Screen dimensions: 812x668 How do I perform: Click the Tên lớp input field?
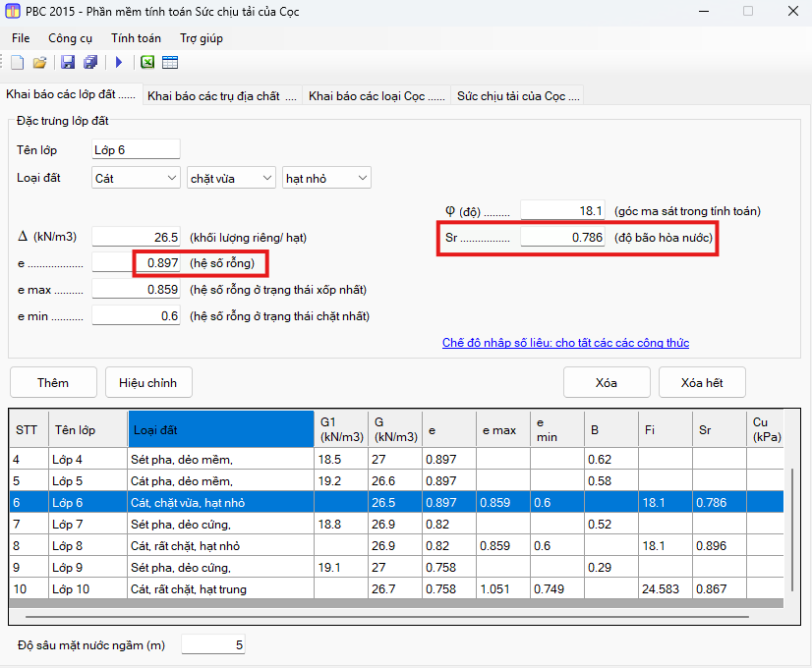pos(137,150)
